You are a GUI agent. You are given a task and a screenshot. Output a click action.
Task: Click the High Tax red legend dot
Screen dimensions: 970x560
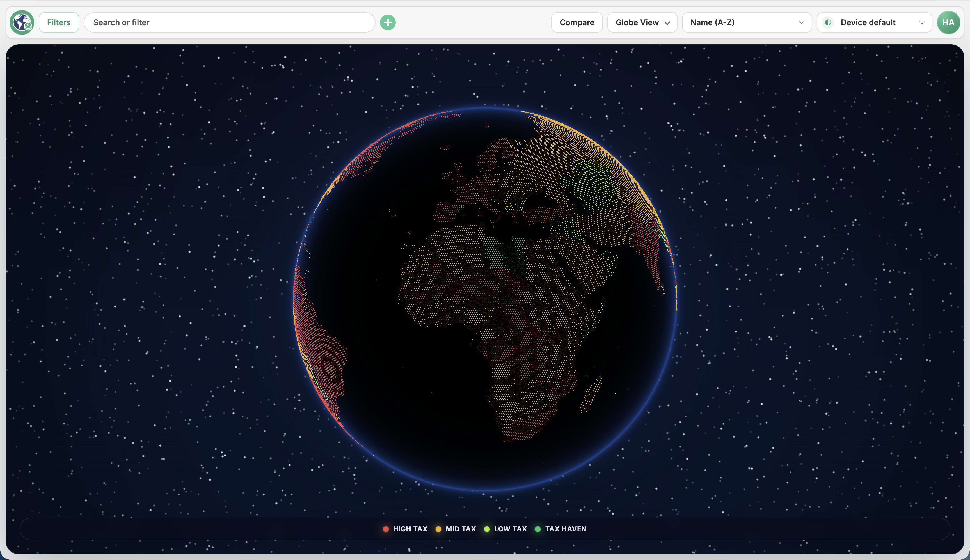[386, 529]
